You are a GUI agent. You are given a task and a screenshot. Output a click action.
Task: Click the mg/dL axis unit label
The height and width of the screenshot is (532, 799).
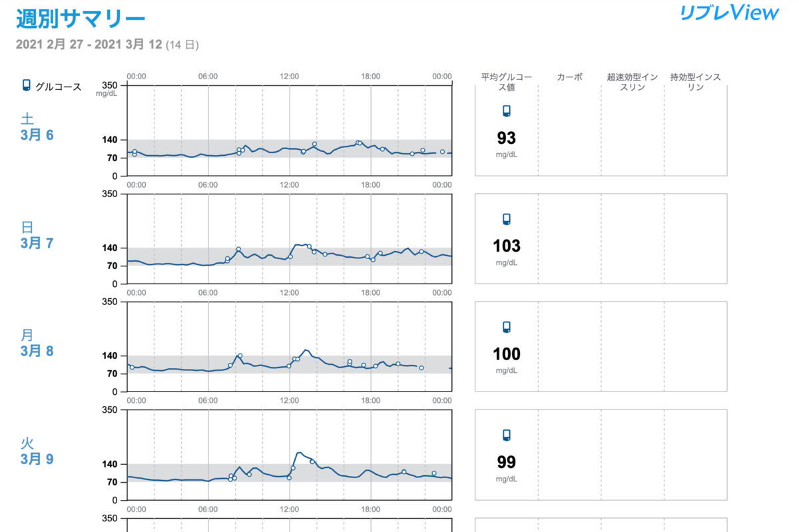tap(107, 95)
